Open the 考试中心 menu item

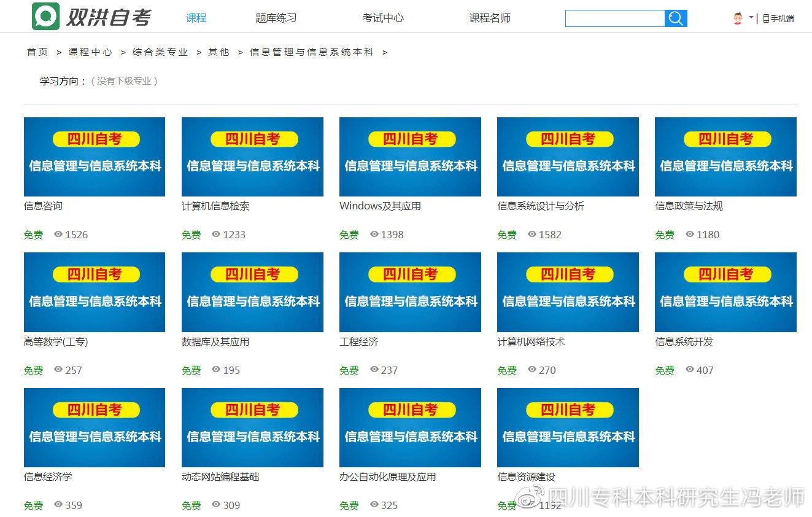(383, 18)
